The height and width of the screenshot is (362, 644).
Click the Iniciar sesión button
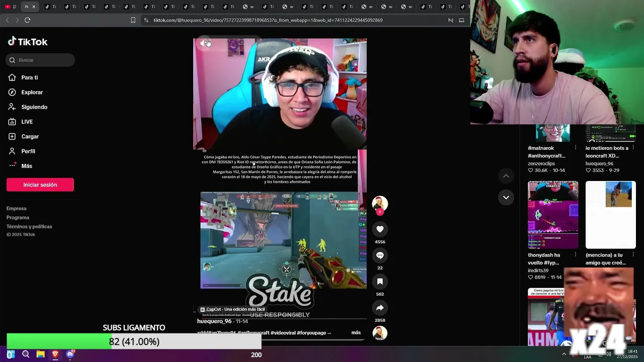point(40,185)
